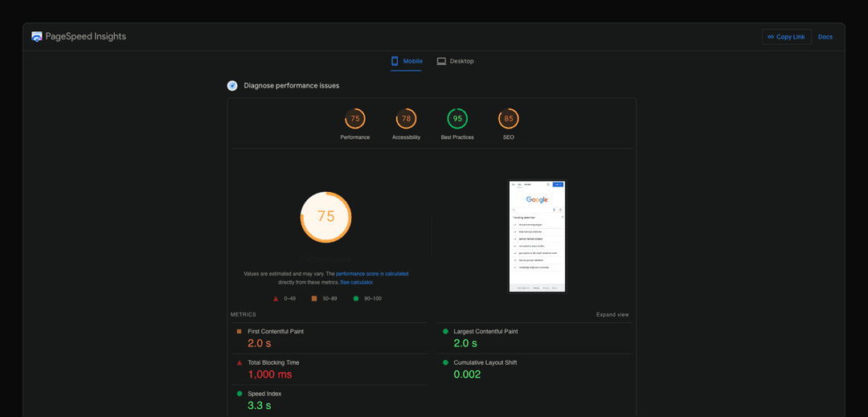
Task: Click the Cumulative Layout Shift value 0.002
Action: [467, 374]
